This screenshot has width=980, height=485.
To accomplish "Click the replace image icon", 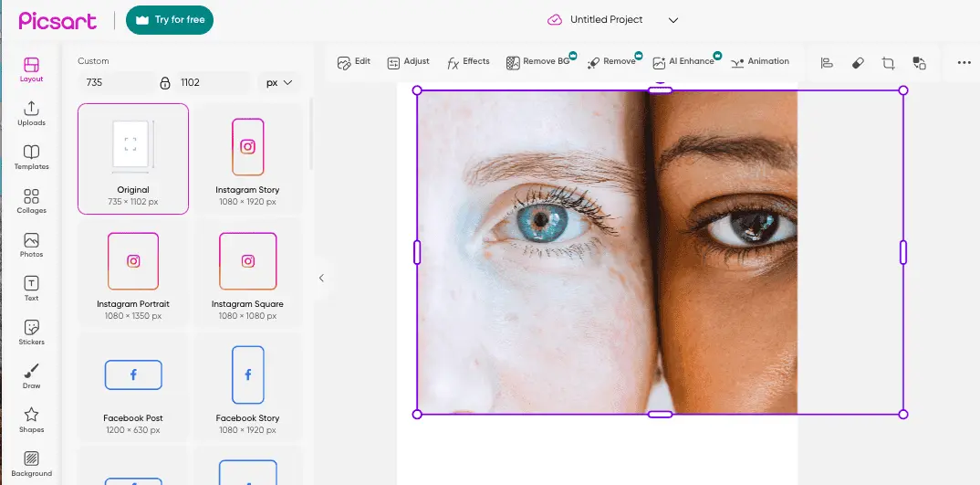I will (x=919, y=63).
